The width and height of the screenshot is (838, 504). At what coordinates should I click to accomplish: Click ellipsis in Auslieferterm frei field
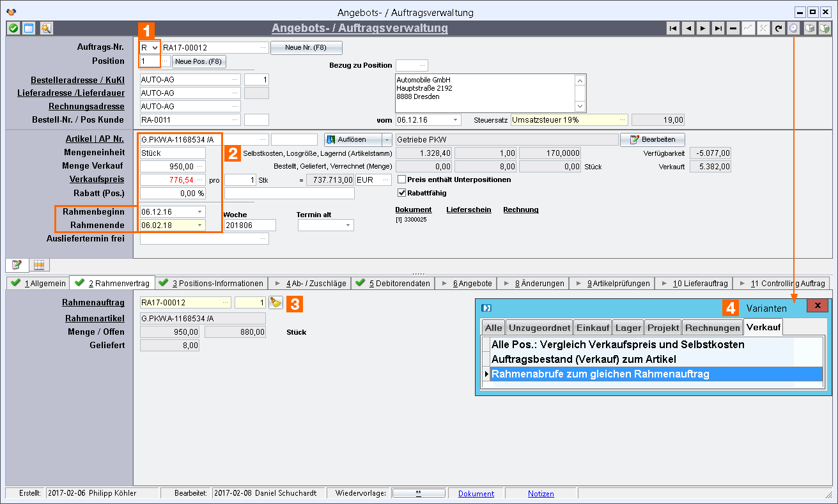click(x=263, y=238)
